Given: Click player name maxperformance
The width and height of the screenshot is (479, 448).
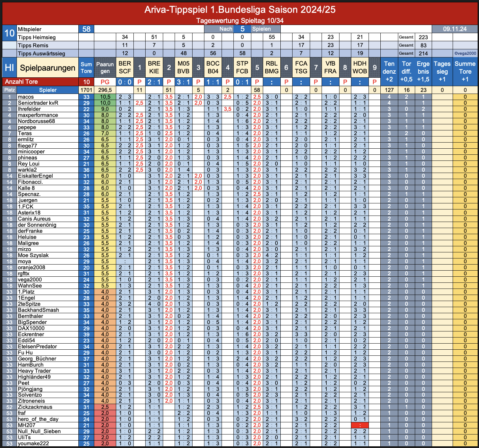Looking at the screenshot, I should pyautogui.click(x=38, y=115).
